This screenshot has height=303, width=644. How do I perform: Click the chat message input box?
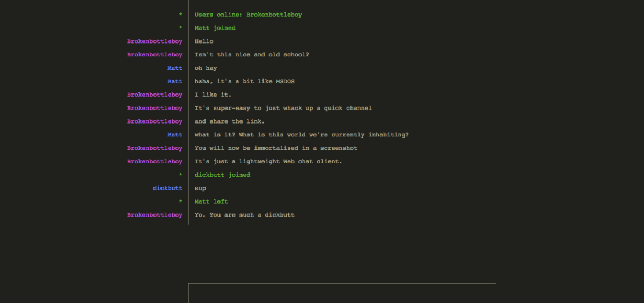pyautogui.click(x=342, y=293)
